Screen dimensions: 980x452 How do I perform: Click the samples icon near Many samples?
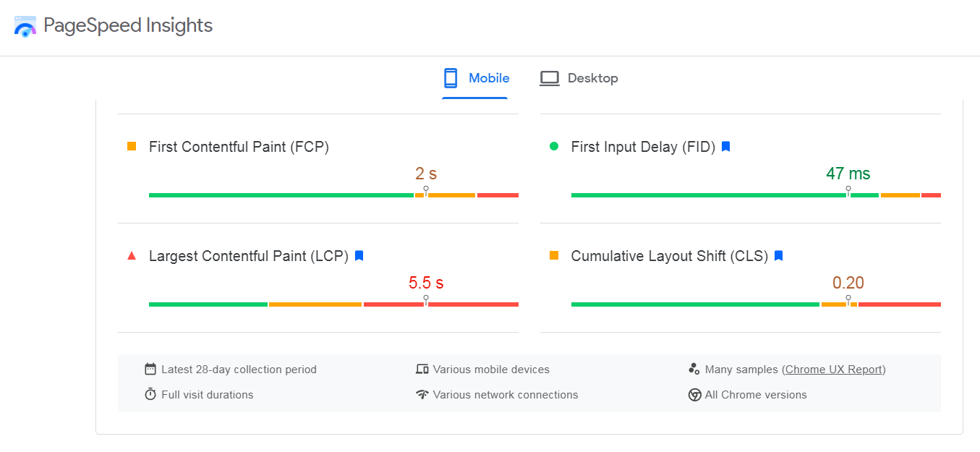tap(694, 369)
